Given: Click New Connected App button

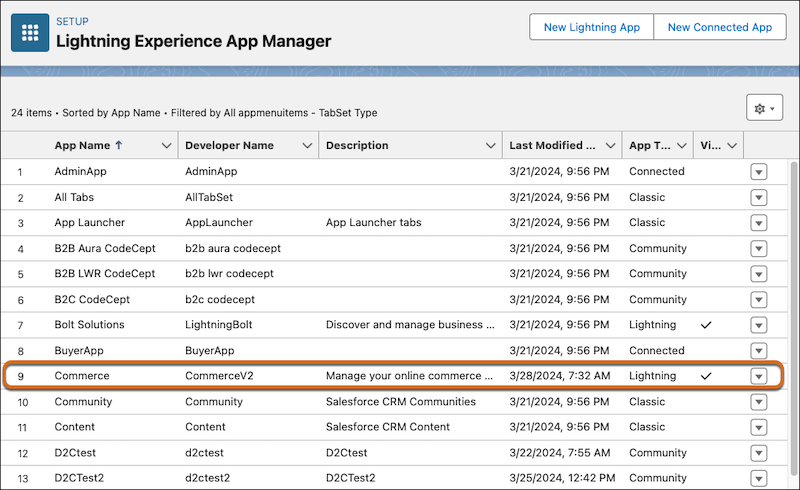Looking at the screenshot, I should (720, 27).
